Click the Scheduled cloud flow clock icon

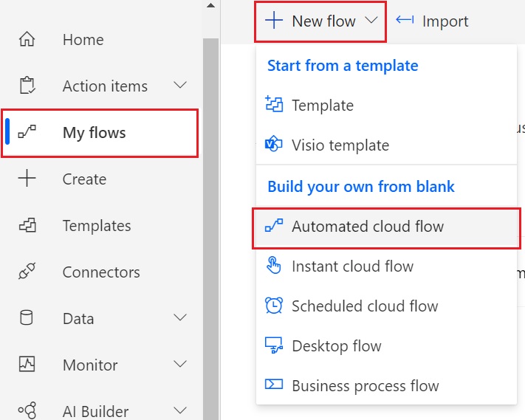(273, 306)
